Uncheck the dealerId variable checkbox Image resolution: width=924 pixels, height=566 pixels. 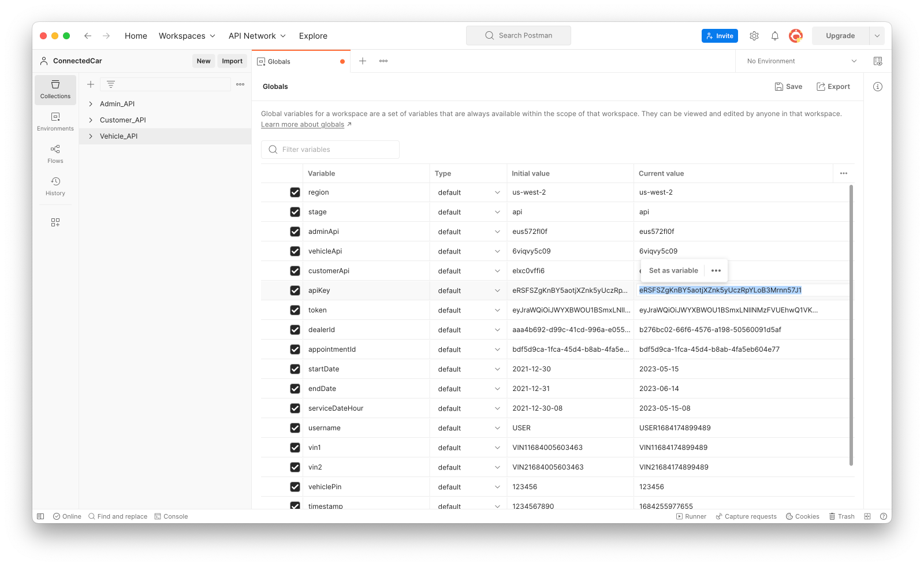coord(295,330)
